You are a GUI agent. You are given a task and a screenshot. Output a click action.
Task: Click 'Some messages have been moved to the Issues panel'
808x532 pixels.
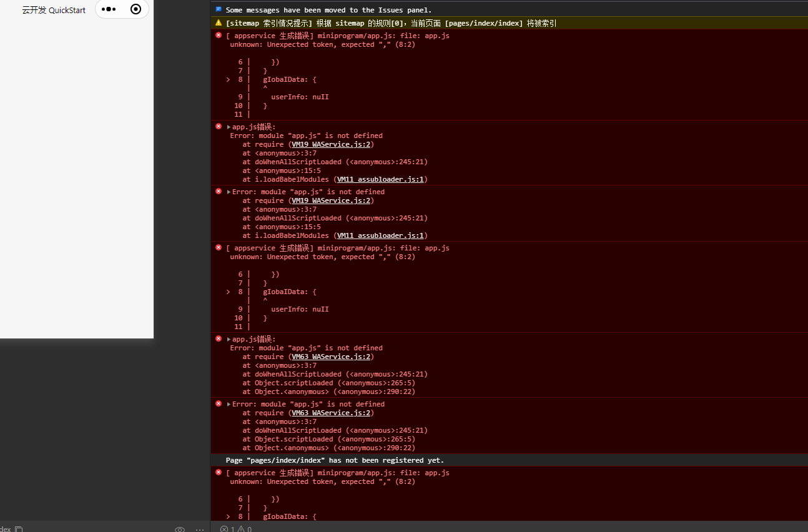coord(328,10)
